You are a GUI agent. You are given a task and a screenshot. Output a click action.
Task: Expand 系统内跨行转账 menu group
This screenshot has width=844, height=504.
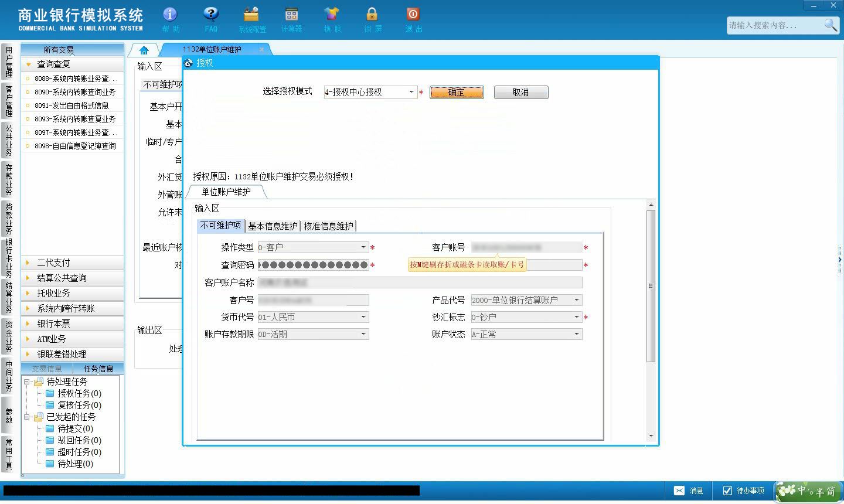coord(73,308)
